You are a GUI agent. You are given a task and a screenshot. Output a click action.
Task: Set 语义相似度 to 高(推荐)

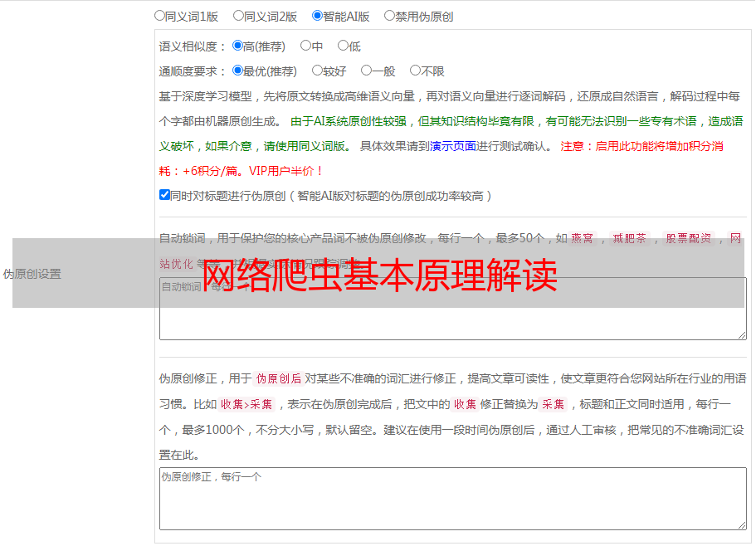pyautogui.click(x=238, y=46)
